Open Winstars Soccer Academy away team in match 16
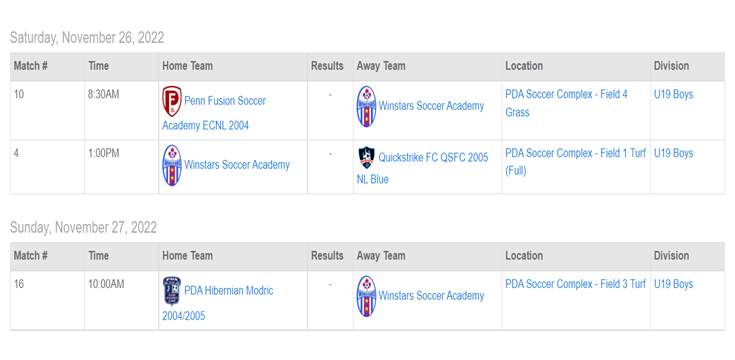Screen dimensions: 735x360 (x=431, y=296)
